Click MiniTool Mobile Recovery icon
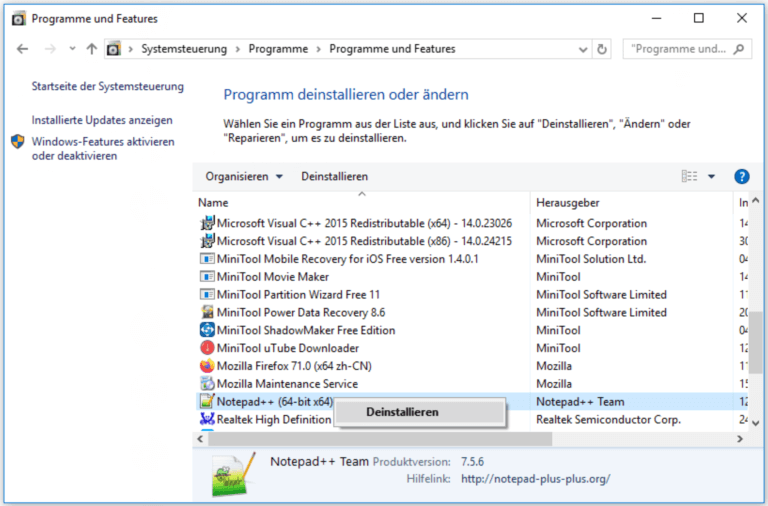The image size is (768, 506). [x=207, y=259]
